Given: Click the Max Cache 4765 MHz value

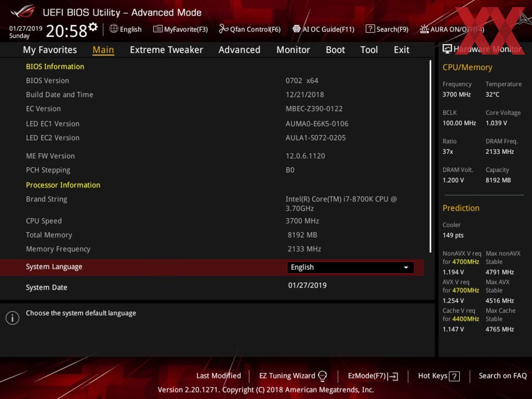Looking at the screenshot, I should pyautogui.click(x=500, y=329).
